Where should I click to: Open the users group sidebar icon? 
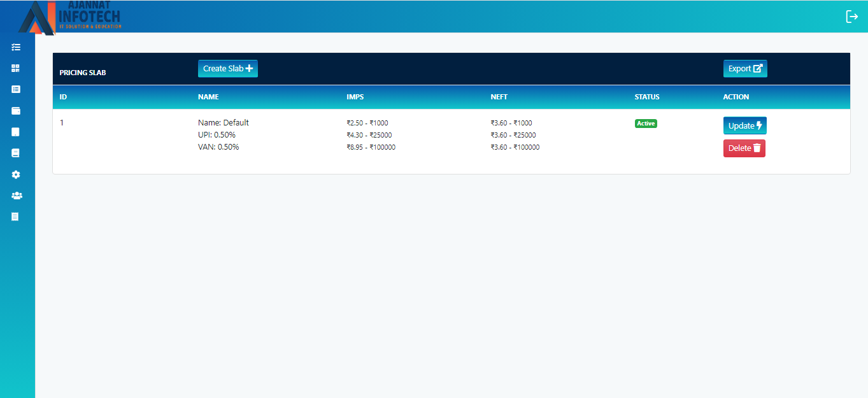17,195
